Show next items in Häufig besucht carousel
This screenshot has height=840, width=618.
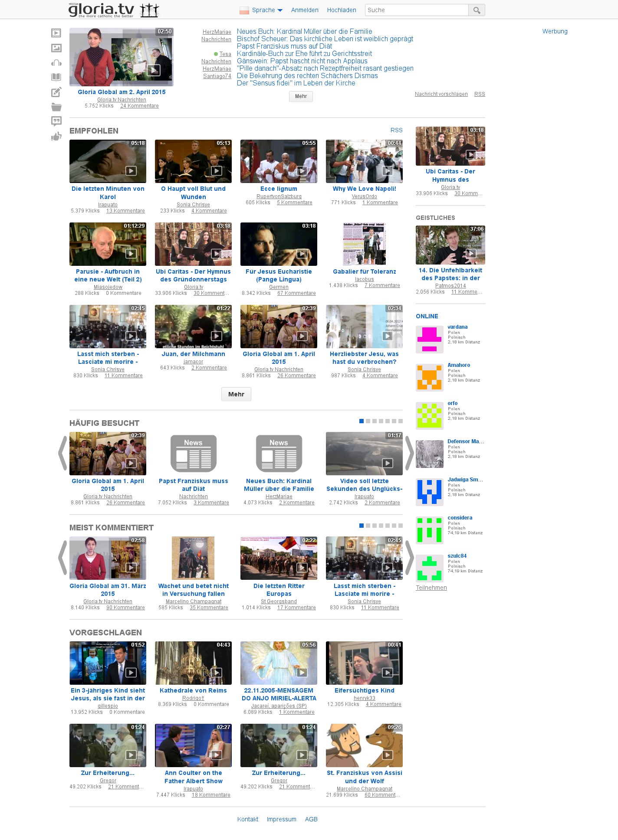(x=409, y=453)
